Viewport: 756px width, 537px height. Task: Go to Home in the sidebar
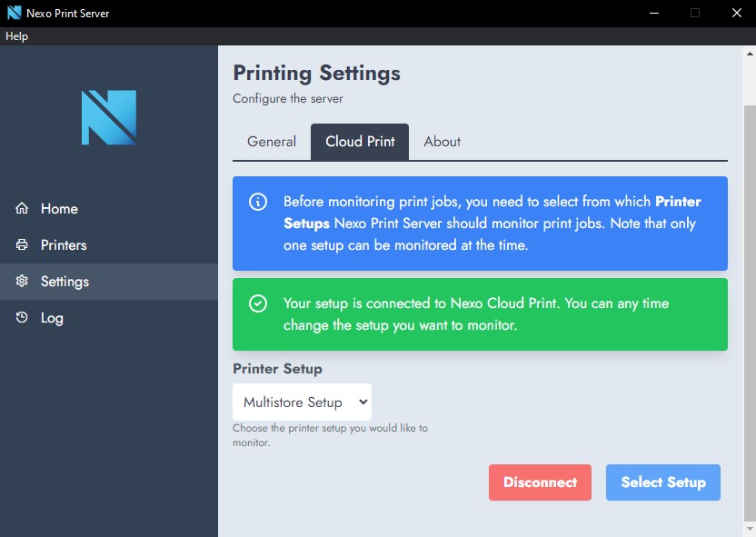pos(109,208)
